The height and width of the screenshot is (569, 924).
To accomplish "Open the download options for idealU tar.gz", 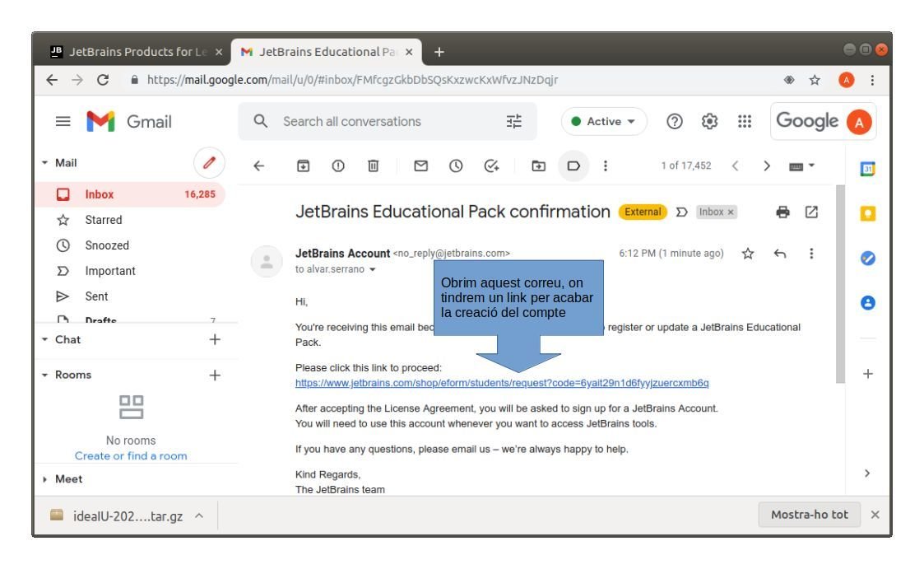I will pos(199,516).
